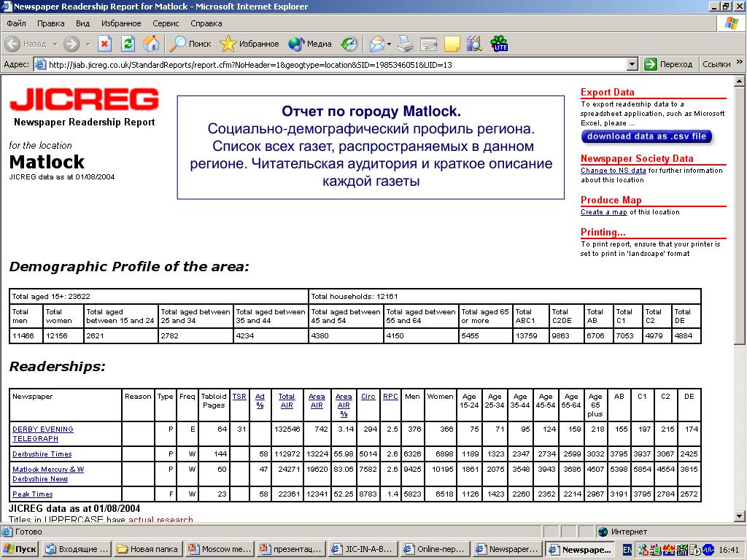Click the Интернет security zone in status bar
Screen dimensions: 747x560
click(622, 532)
